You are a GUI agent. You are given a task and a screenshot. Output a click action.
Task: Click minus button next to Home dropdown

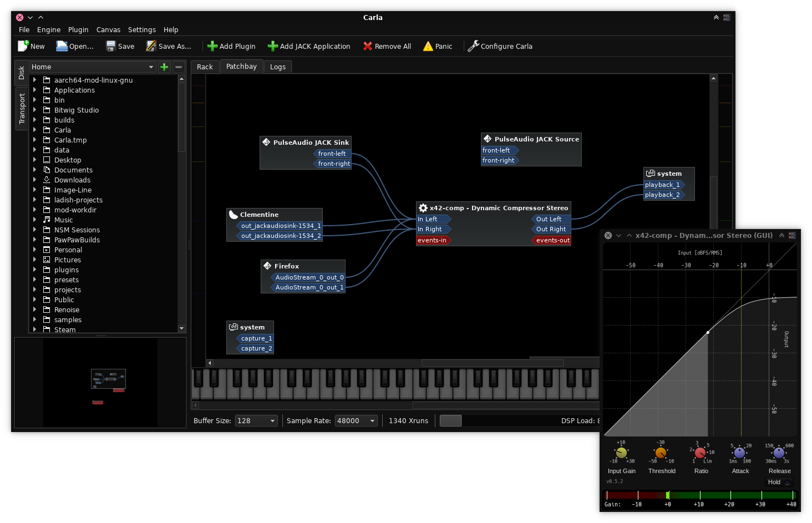tap(179, 67)
